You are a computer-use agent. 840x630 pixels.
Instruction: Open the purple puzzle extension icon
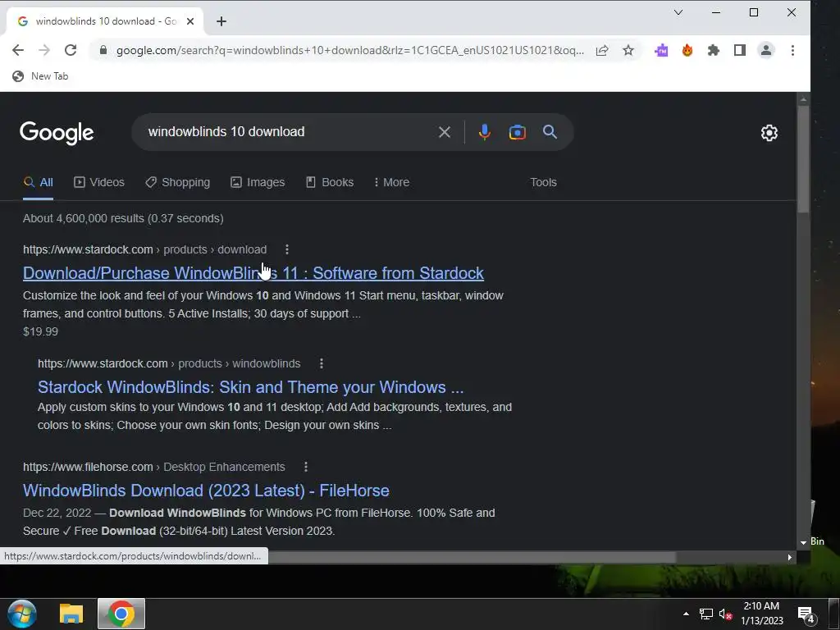[x=662, y=50]
